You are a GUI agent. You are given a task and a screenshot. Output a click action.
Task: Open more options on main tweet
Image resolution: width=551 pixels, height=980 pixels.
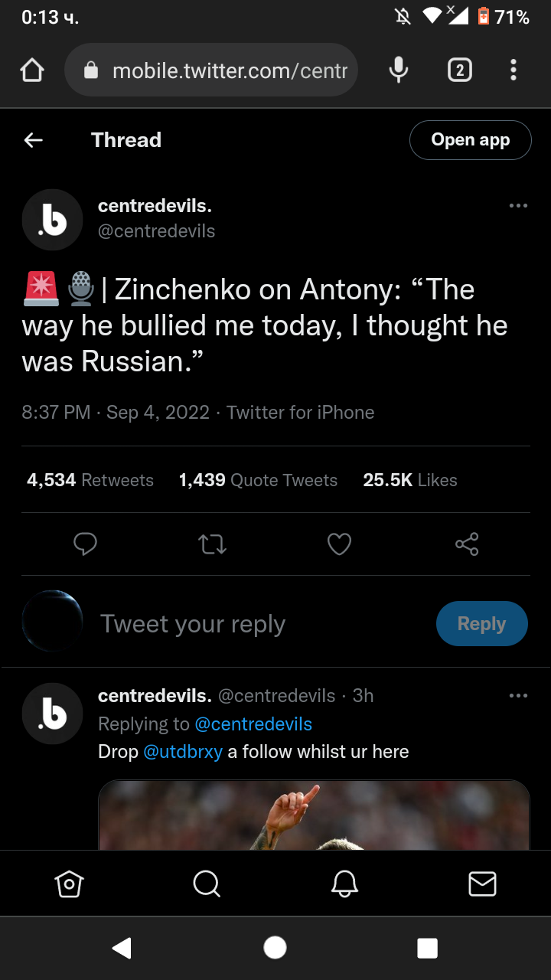(x=518, y=205)
